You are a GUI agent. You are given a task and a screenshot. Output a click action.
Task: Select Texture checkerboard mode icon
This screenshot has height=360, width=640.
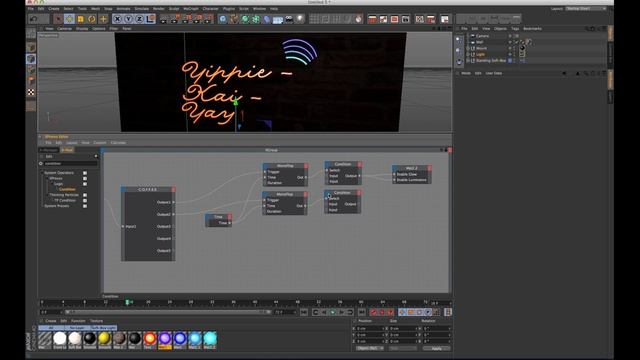[31, 93]
